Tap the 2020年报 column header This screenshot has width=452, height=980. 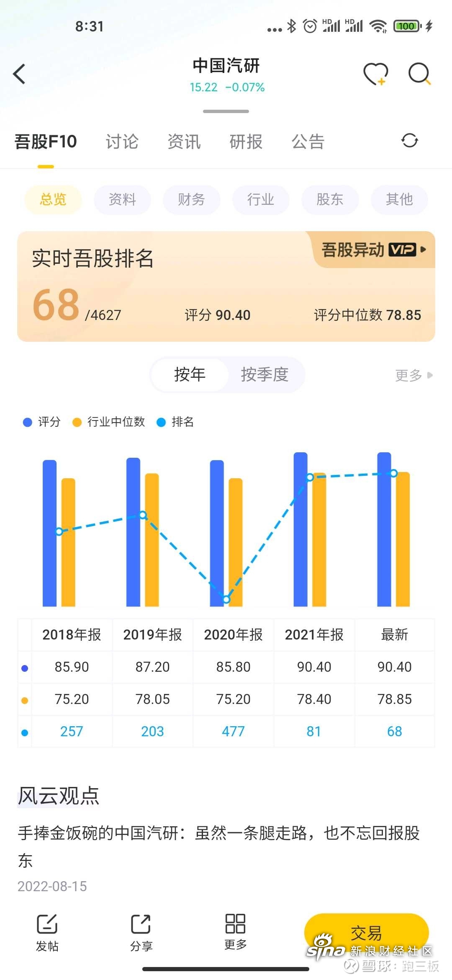(233, 635)
